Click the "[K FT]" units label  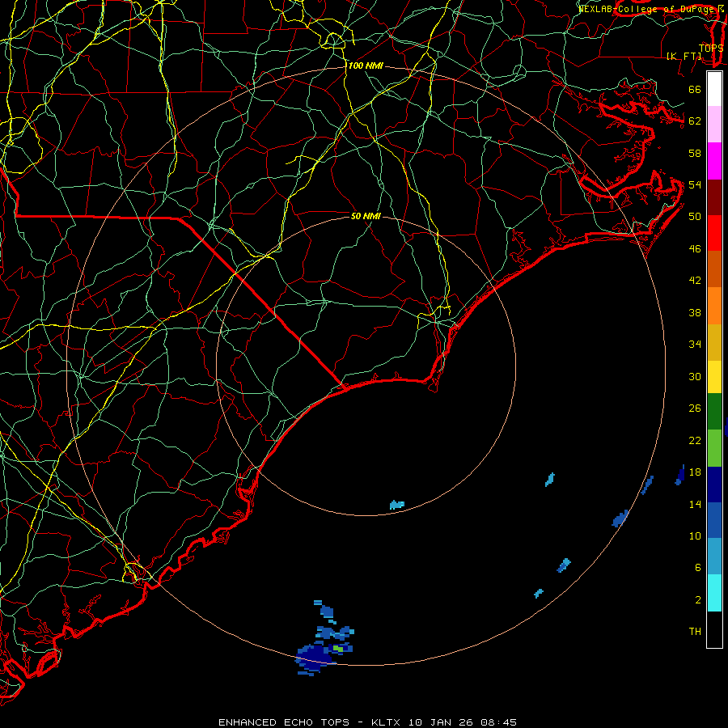pos(684,56)
